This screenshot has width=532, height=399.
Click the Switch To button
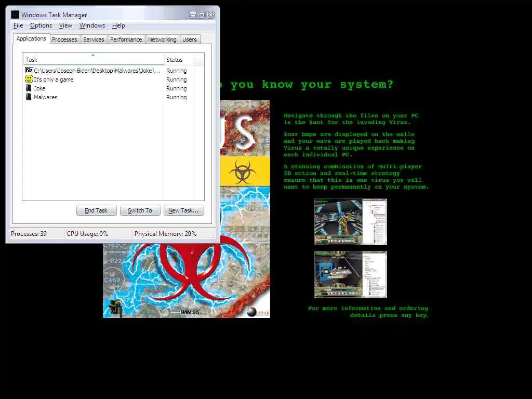pyautogui.click(x=140, y=210)
